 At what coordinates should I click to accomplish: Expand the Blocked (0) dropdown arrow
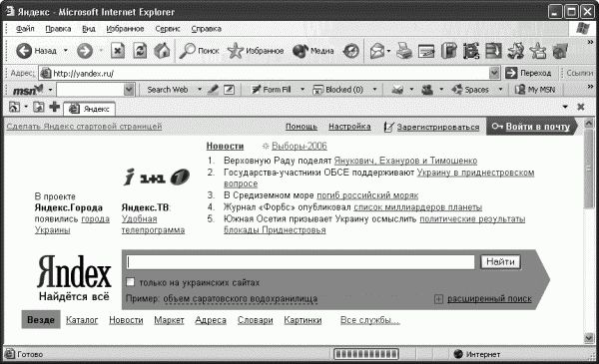[x=374, y=90]
